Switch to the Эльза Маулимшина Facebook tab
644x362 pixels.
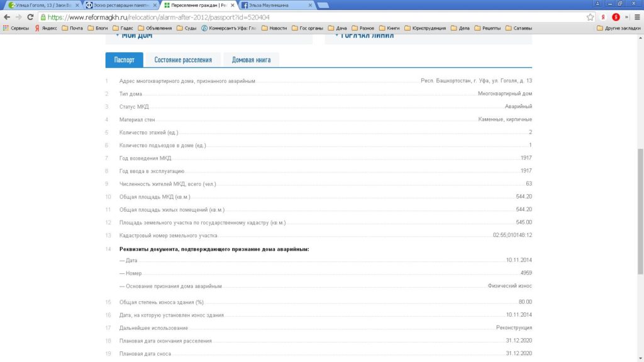tap(274, 5)
